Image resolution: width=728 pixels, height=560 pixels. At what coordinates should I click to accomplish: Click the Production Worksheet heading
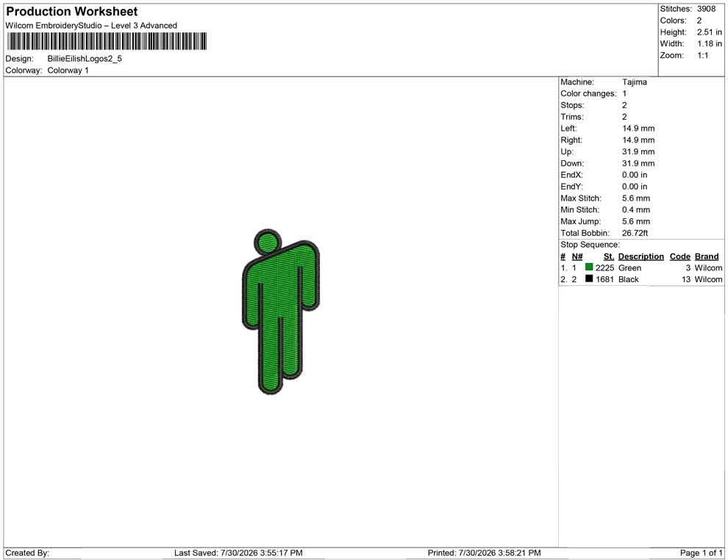point(71,11)
